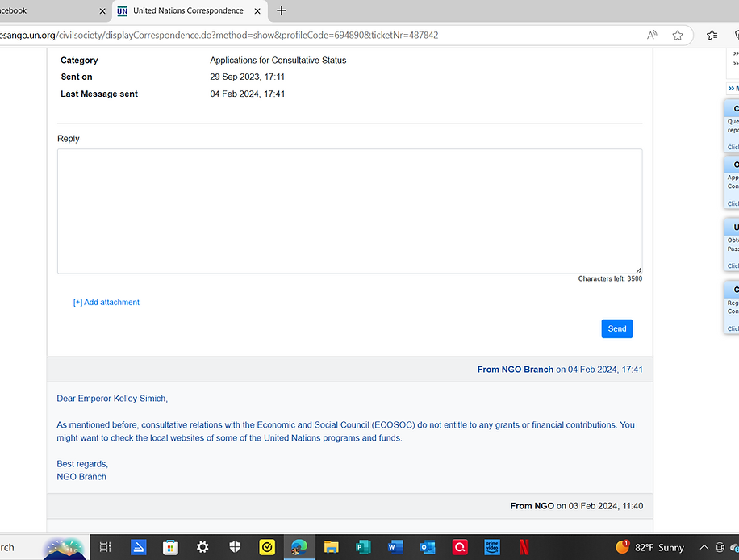
Task: Select the Microsoft Edge taskbar icon
Action: coord(299,547)
